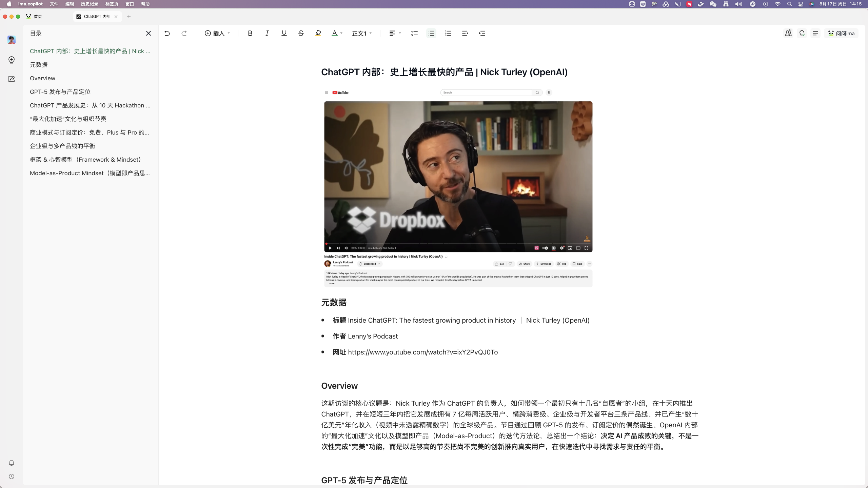Viewport: 868px width, 488px height.
Task: Jump to ChatGPT 产品发展史 outline entry
Action: (x=90, y=105)
